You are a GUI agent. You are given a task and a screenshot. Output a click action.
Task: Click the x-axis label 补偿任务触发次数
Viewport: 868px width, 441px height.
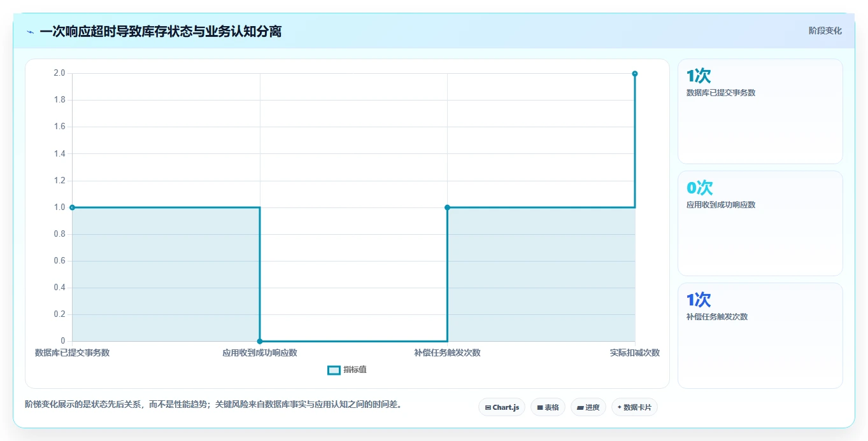click(447, 353)
